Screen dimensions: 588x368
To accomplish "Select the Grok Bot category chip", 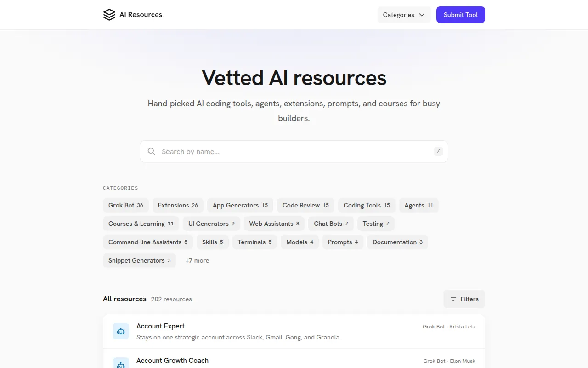I will pos(126,205).
